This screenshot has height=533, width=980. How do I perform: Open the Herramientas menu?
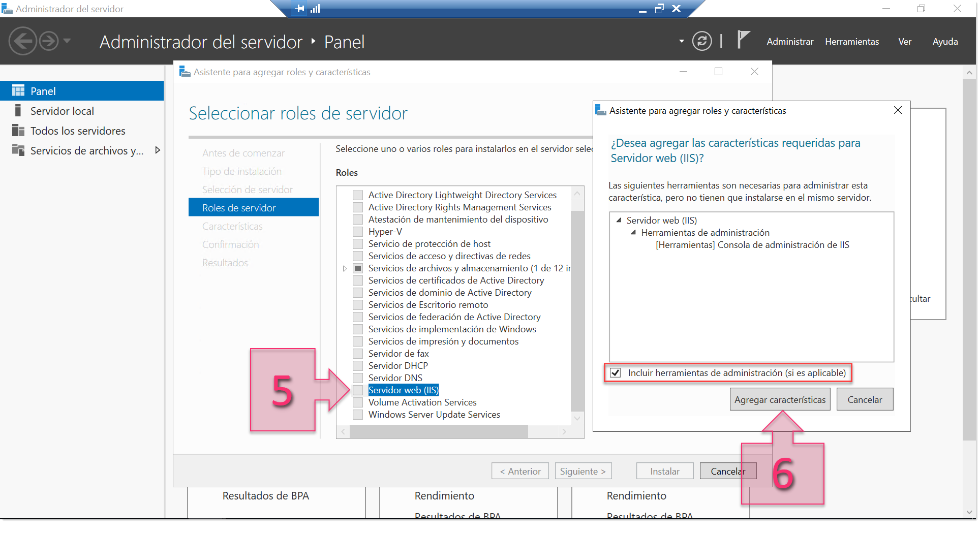pyautogui.click(x=852, y=41)
